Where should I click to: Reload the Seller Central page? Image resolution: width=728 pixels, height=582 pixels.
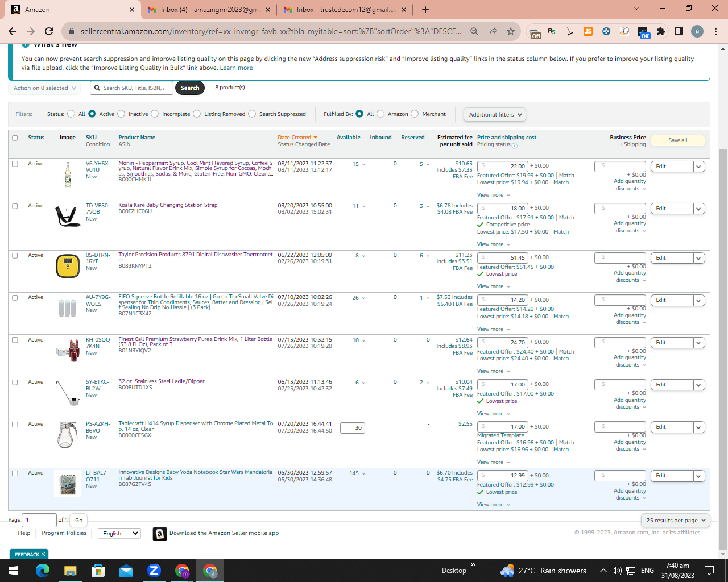[49, 32]
